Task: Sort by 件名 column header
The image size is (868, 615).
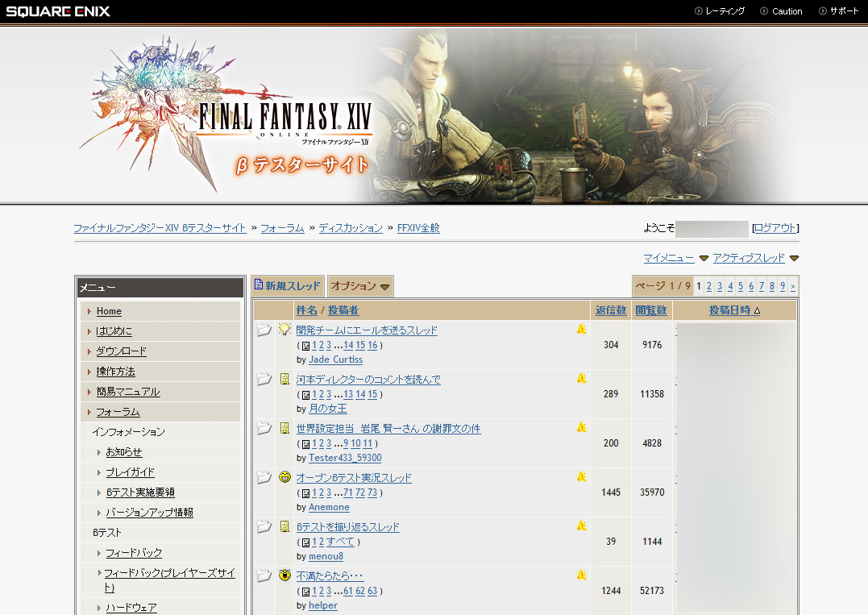Action: 307,310
